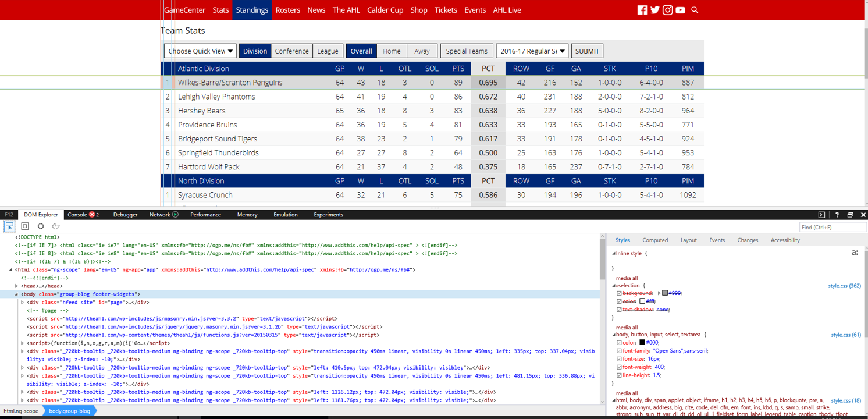Unpin the DevTools window icon

(x=850, y=215)
